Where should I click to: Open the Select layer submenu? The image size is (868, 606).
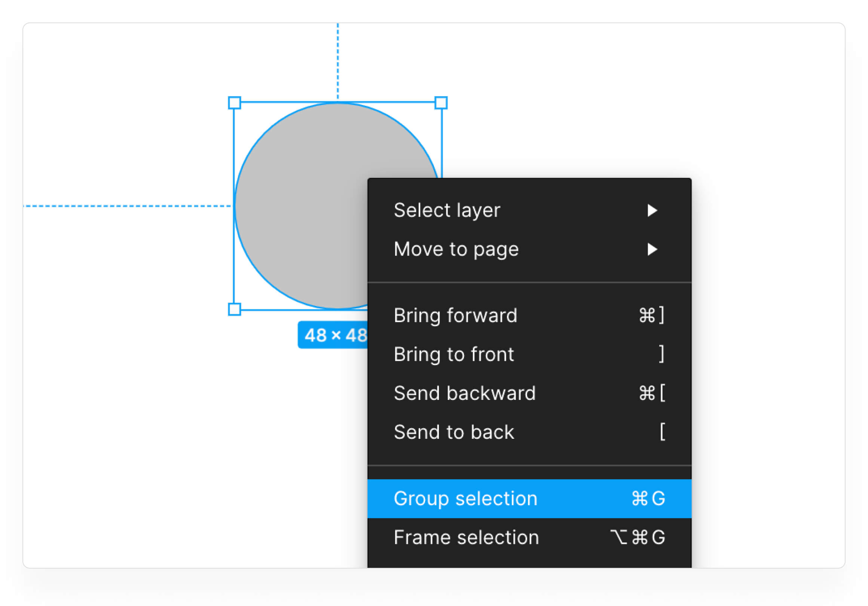(446, 211)
